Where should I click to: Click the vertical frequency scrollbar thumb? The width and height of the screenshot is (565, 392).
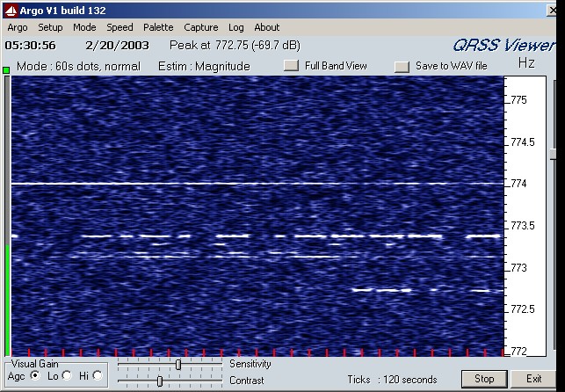tap(553, 154)
